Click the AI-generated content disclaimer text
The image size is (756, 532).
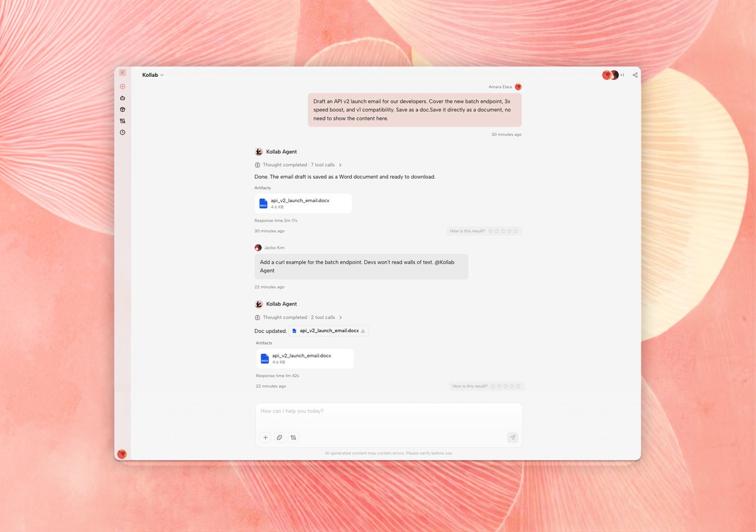pyautogui.click(x=389, y=453)
